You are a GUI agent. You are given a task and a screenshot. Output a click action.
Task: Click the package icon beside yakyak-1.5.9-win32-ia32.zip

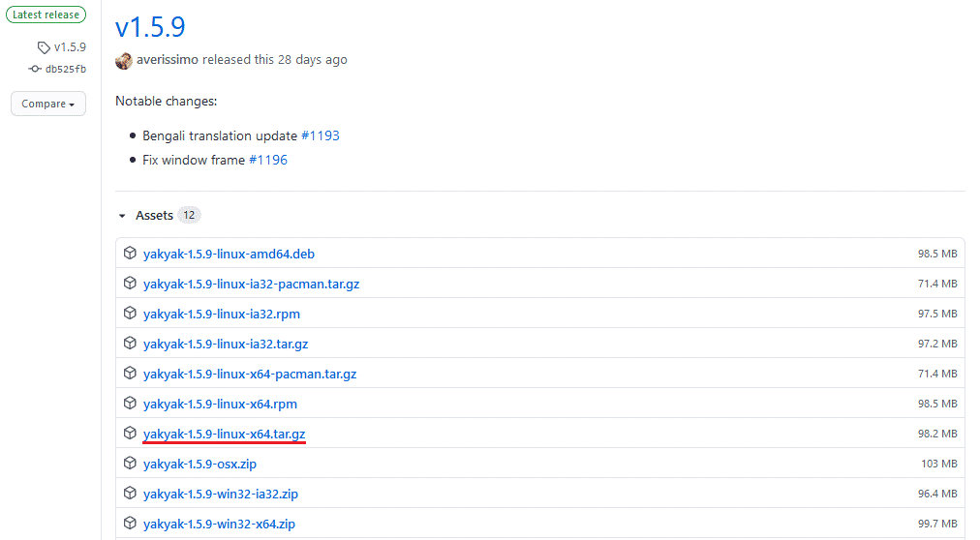tap(130, 493)
